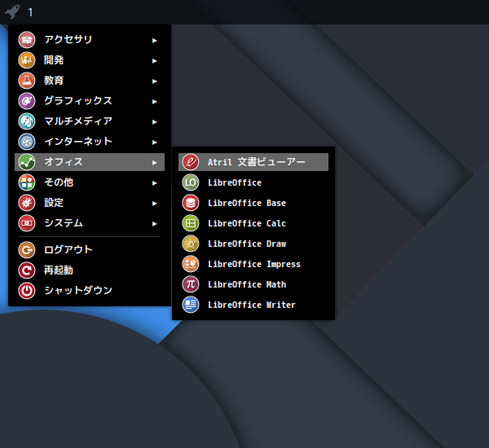Click the 教育 flask icon

[x=27, y=81]
